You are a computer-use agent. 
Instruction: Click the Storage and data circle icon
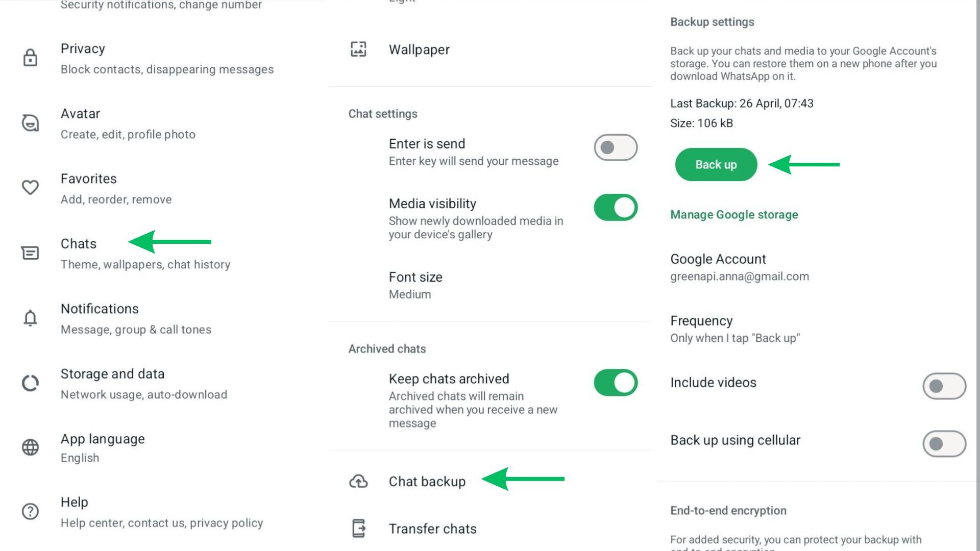tap(30, 383)
